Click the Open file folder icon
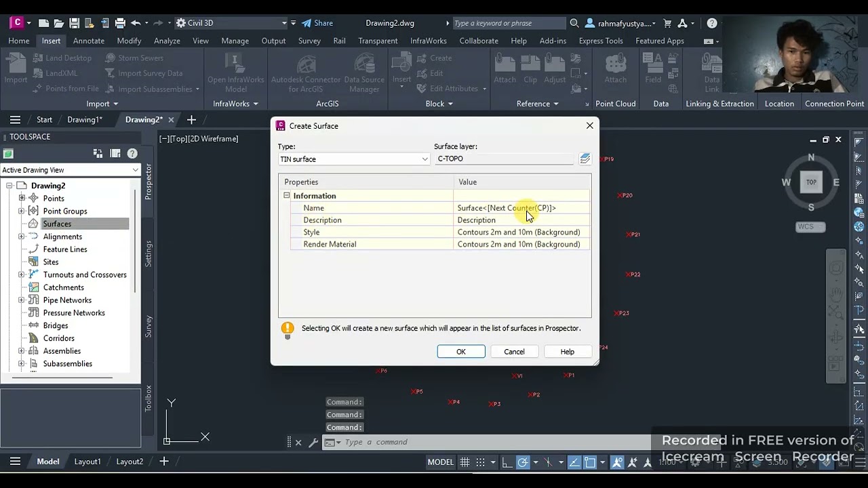 point(59,23)
